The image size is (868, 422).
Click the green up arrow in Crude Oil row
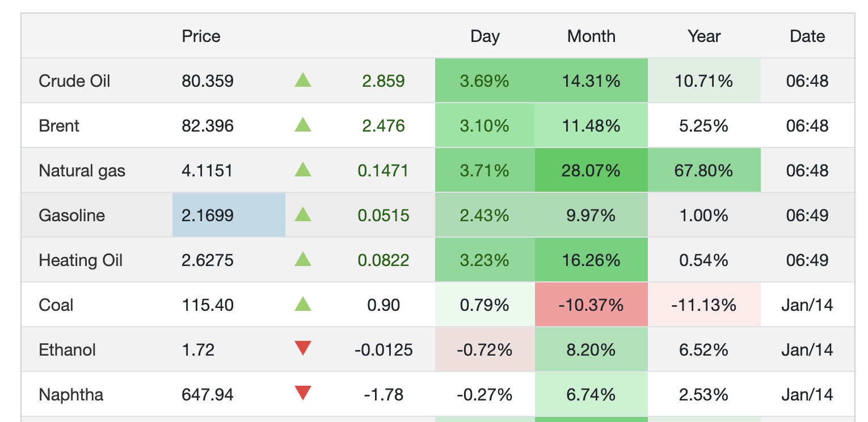tap(303, 80)
